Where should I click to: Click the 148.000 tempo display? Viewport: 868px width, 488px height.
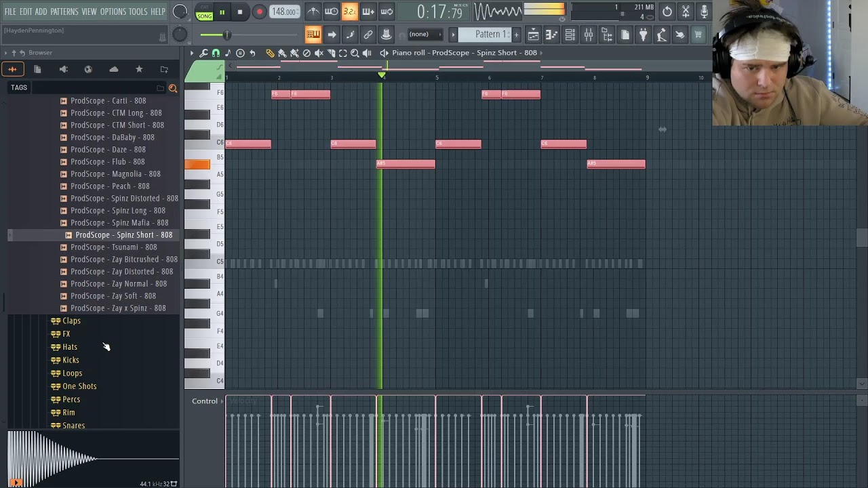[x=284, y=12]
